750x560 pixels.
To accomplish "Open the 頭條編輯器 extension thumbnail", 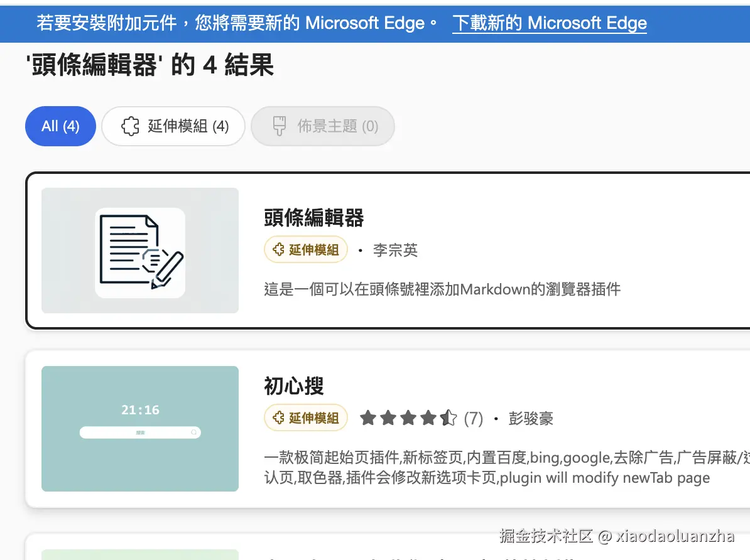I will pos(140,250).
